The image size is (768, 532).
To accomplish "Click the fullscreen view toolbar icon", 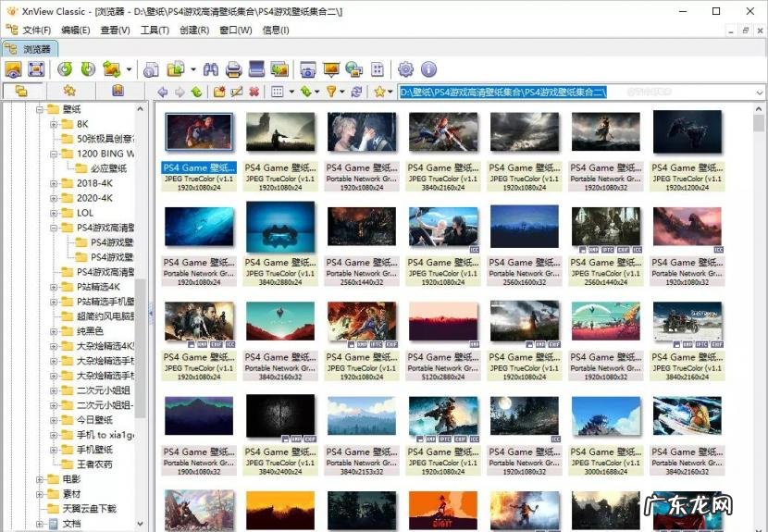I will 36,69.
